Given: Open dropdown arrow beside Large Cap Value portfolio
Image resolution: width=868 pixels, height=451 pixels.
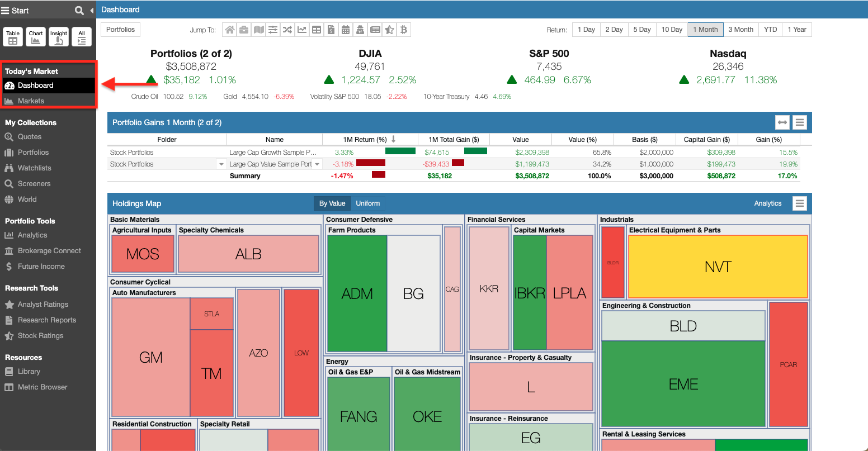Looking at the screenshot, I should click(317, 164).
